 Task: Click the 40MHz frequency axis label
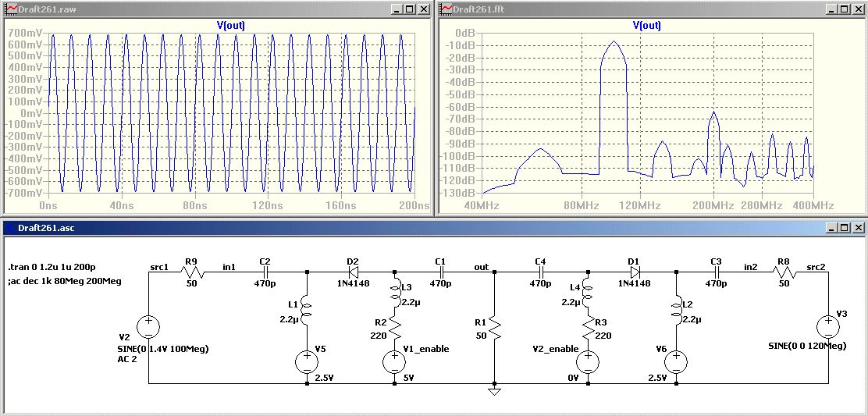point(482,206)
